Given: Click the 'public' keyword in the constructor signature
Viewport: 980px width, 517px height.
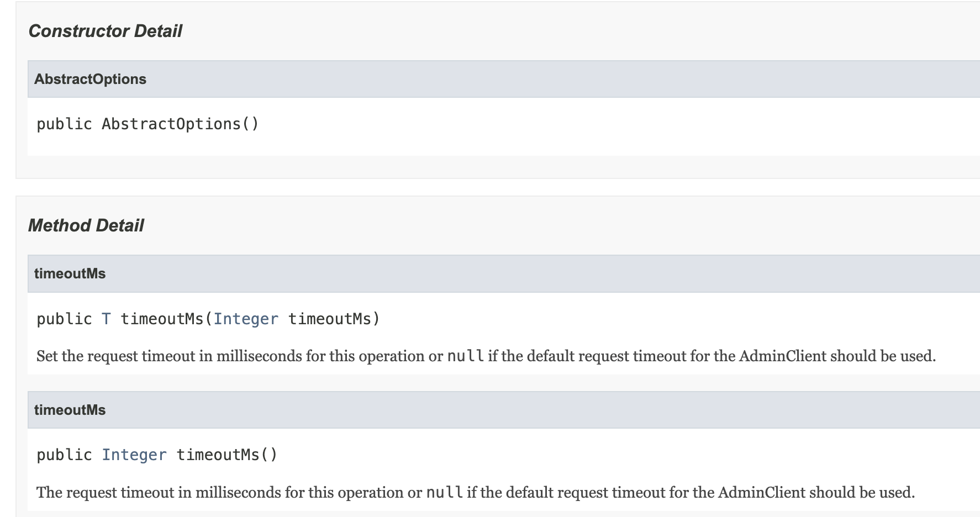Looking at the screenshot, I should click(x=64, y=124).
